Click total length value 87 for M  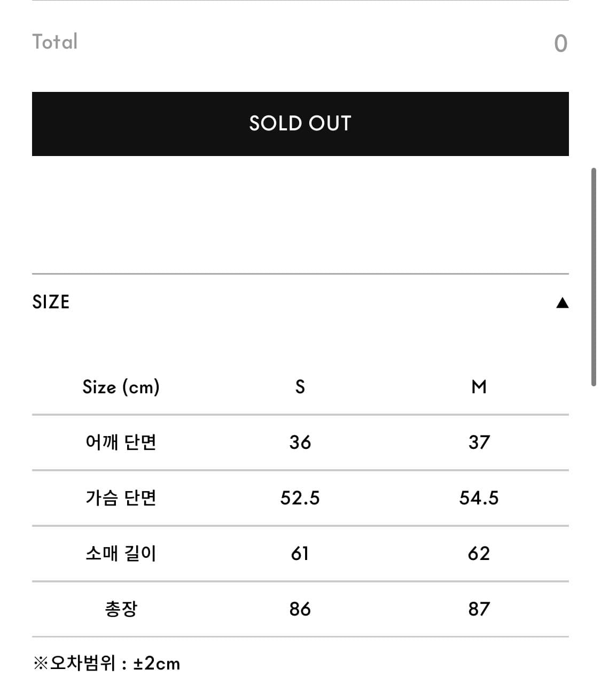pos(479,609)
